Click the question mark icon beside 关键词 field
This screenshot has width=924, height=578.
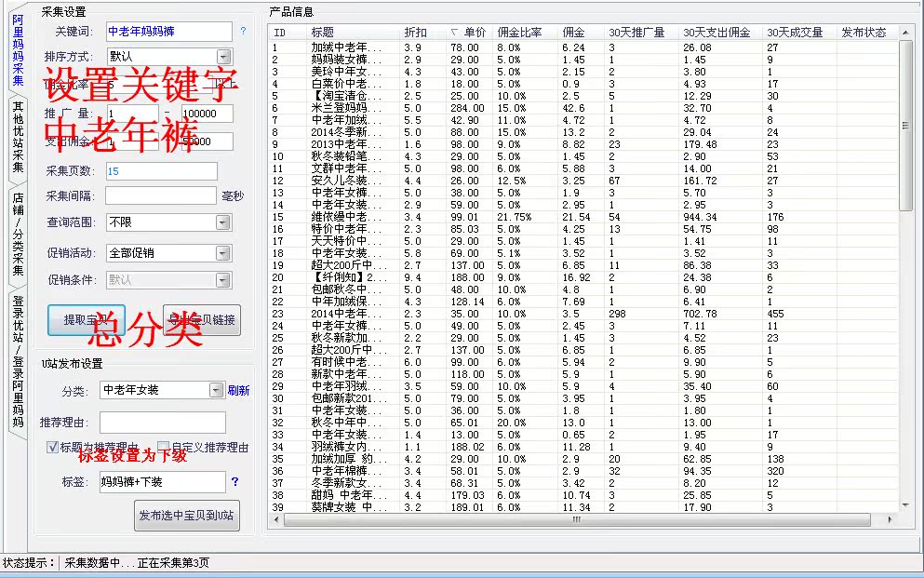tap(243, 31)
